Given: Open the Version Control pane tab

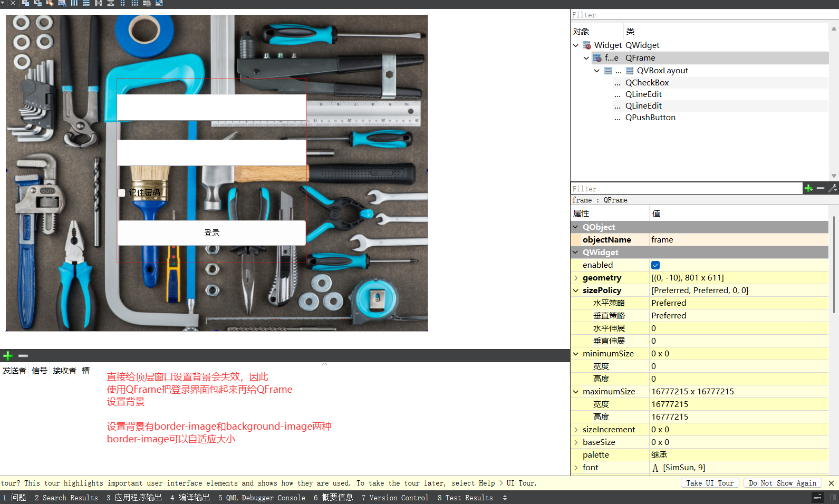Looking at the screenshot, I should click(395, 498).
